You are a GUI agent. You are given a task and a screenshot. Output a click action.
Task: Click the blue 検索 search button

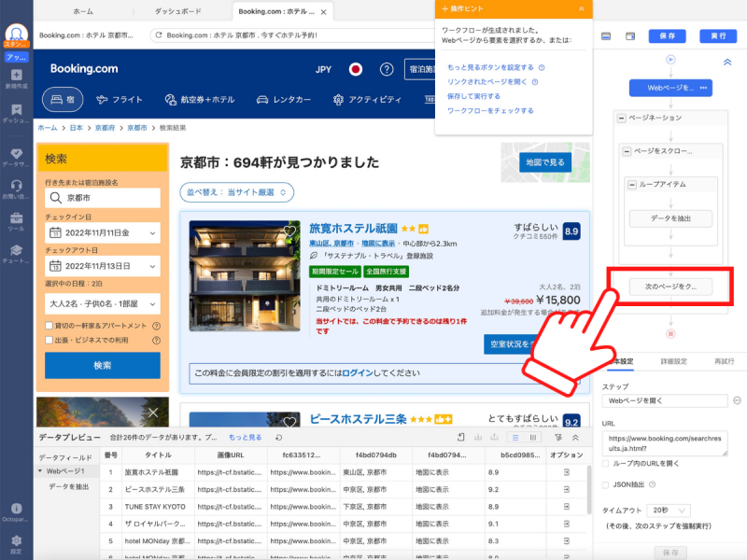click(103, 365)
